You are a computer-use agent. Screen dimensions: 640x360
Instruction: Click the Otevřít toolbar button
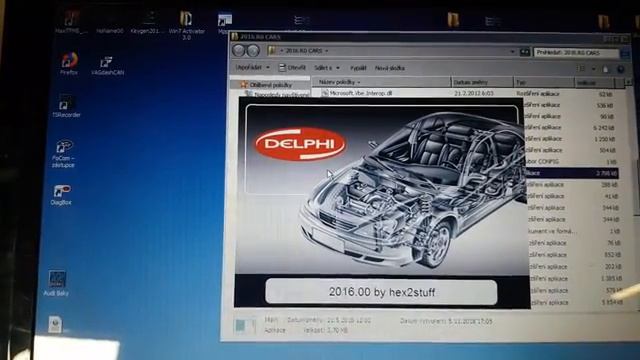[292, 67]
